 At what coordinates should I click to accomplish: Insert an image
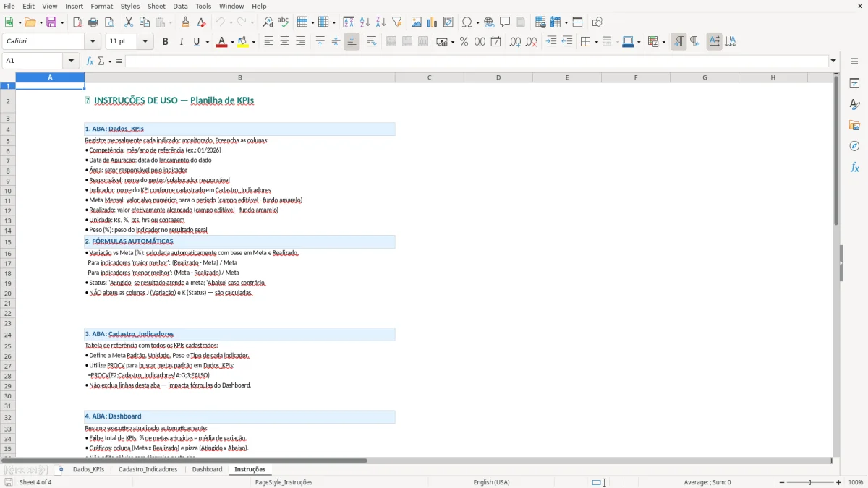(416, 22)
